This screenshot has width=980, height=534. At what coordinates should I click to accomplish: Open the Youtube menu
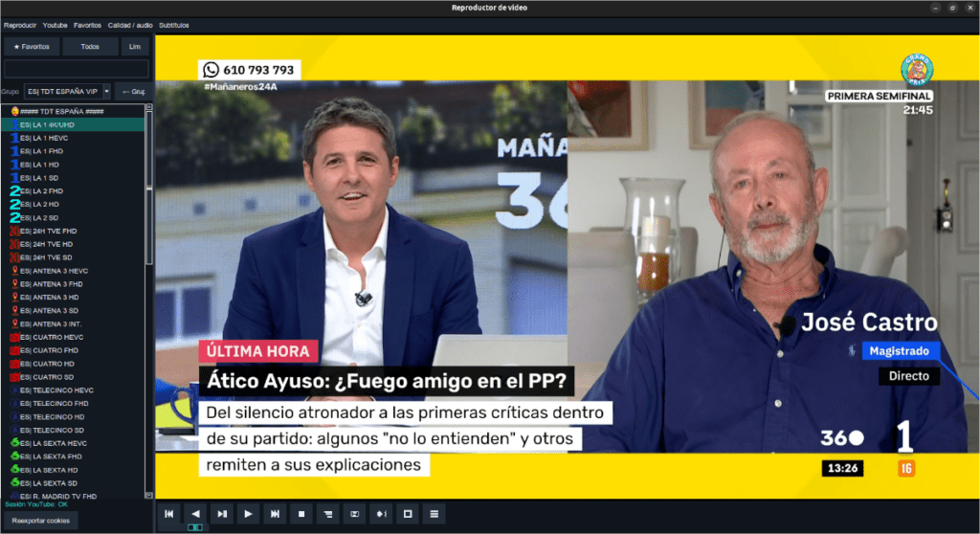click(55, 26)
